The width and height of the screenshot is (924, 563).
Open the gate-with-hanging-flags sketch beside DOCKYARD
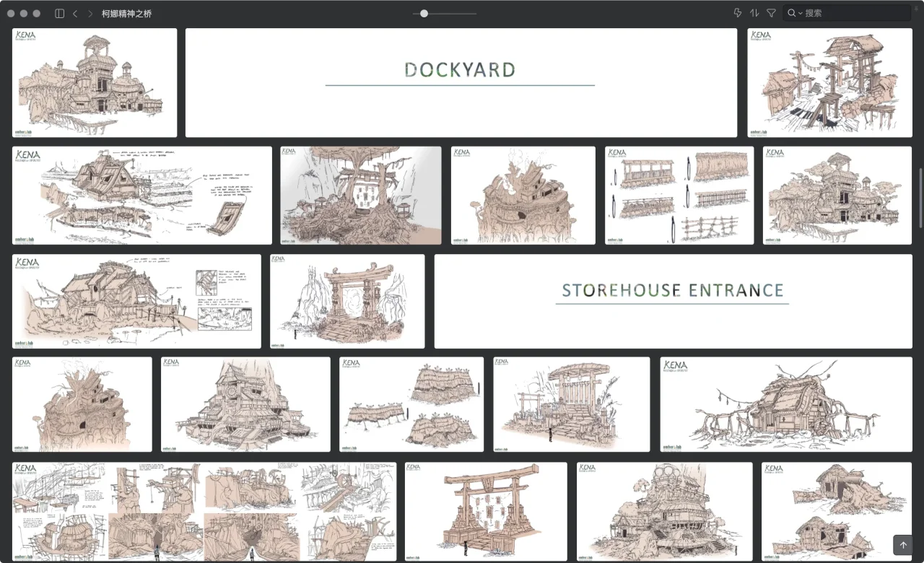click(x=829, y=83)
